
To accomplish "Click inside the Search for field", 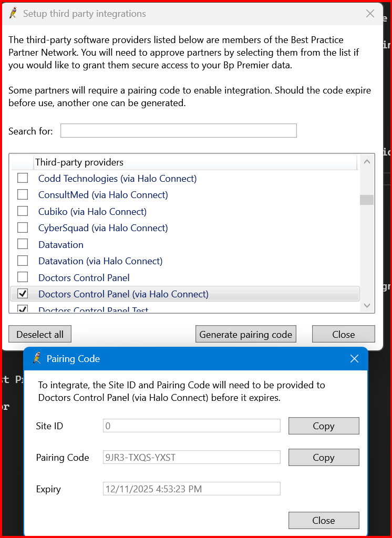I will [178, 130].
